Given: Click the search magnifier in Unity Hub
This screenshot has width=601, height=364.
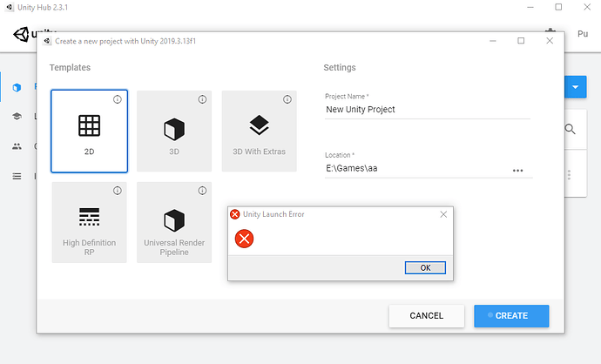Looking at the screenshot, I should [571, 130].
